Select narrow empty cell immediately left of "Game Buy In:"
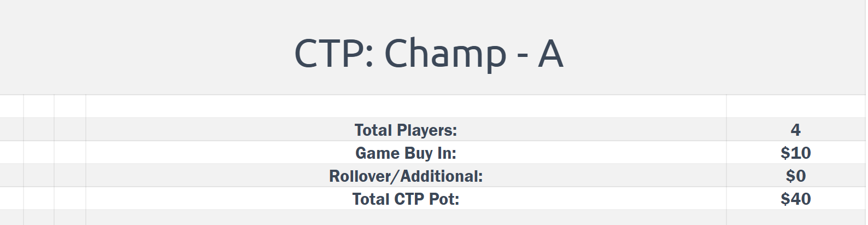The height and width of the screenshot is (225, 868). (70, 153)
